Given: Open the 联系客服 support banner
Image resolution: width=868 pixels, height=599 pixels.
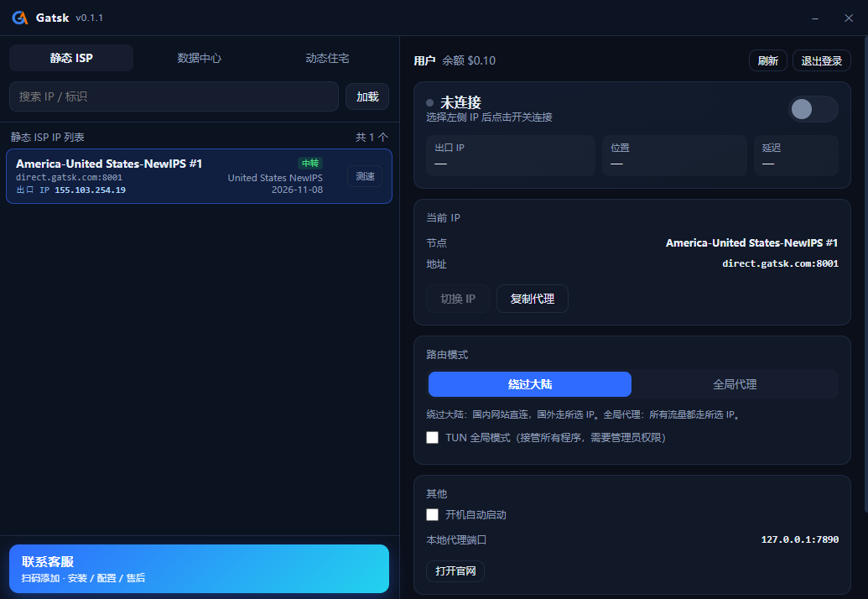Looking at the screenshot, I should coord(200,569).
